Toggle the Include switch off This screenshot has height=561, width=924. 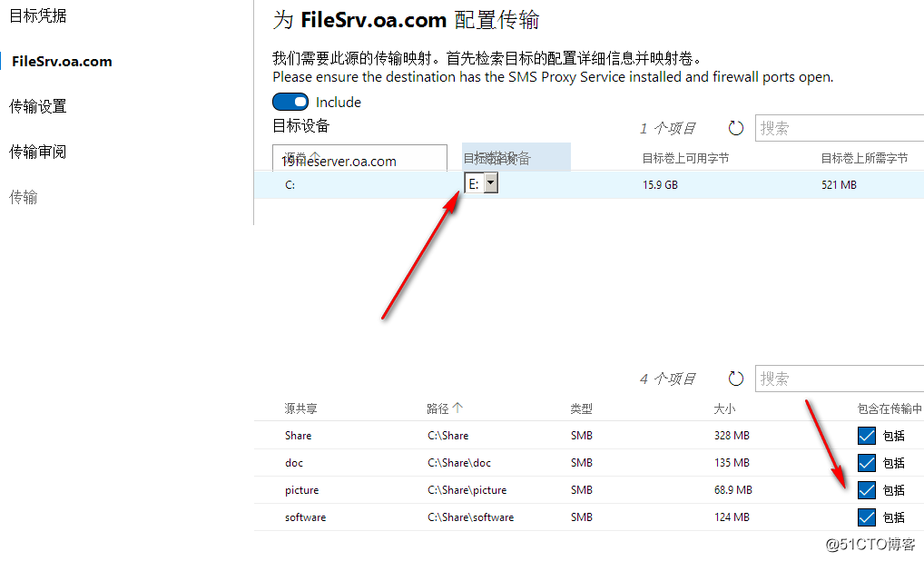290,102
